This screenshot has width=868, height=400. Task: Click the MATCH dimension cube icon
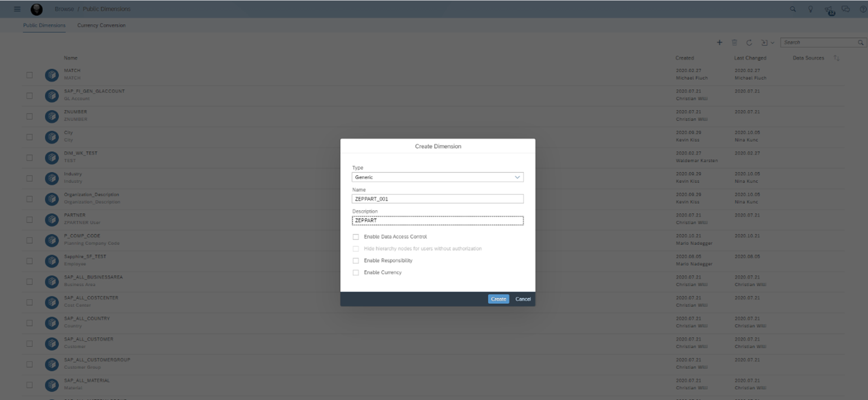click(52, 75)
